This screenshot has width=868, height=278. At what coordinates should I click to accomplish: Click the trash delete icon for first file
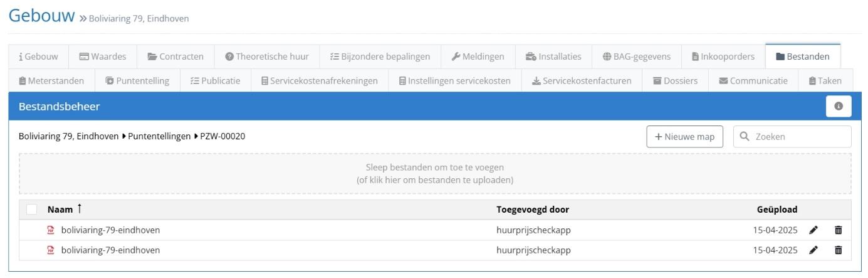(839, 230)
